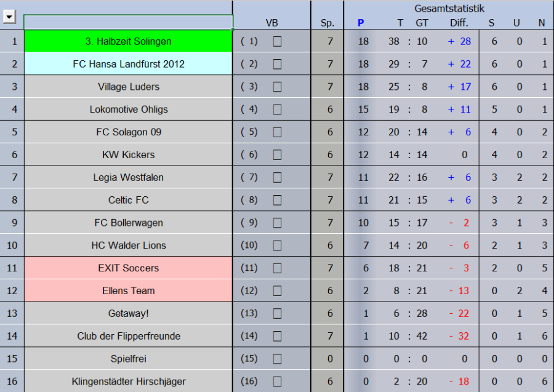Screen dimensions: 554x392
Task: Click the blue P points column header
Action: coord(361,23)
